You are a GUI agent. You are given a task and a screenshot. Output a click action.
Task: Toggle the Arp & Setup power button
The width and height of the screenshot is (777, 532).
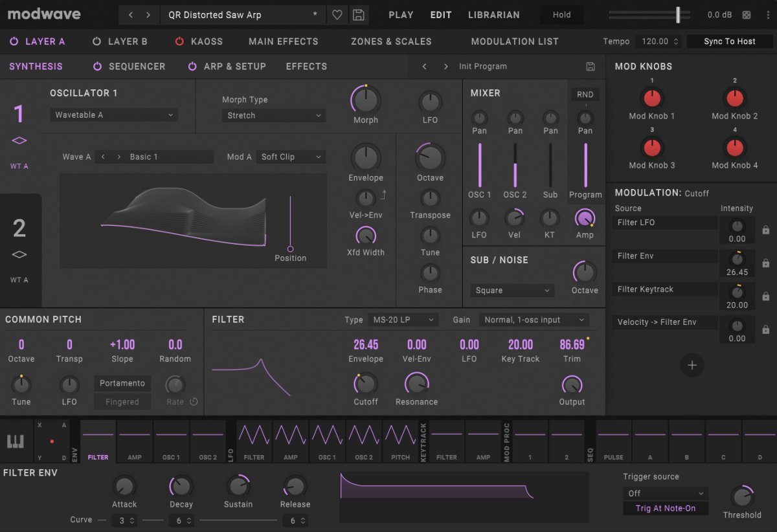coord(193,67)
